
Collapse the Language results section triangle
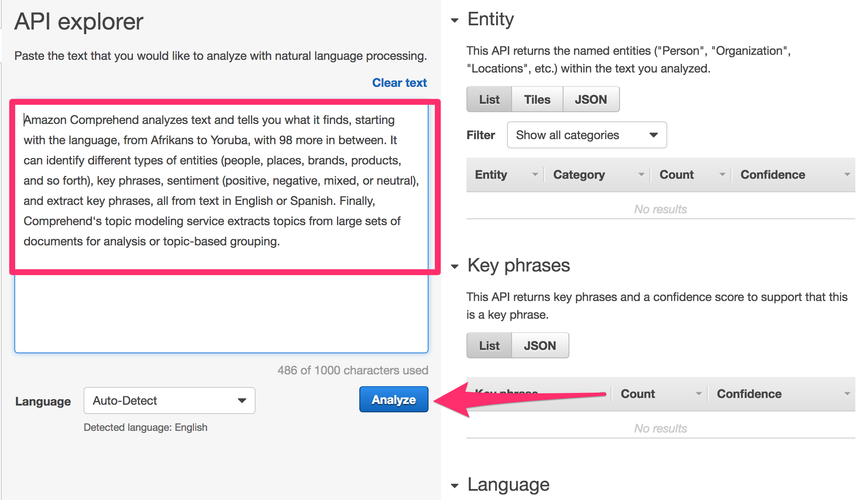click(x=455, y=486)
